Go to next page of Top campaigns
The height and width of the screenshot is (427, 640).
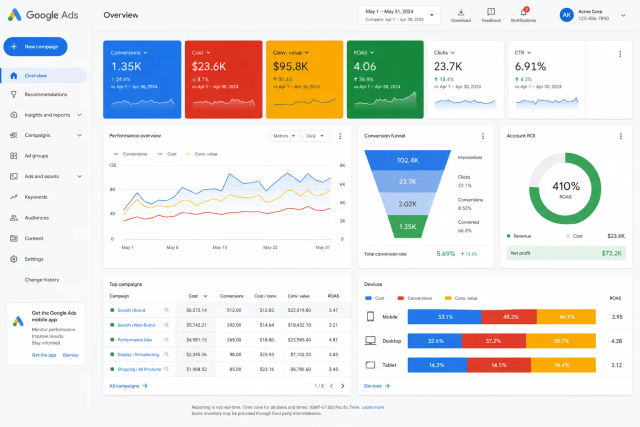point(342,386)
